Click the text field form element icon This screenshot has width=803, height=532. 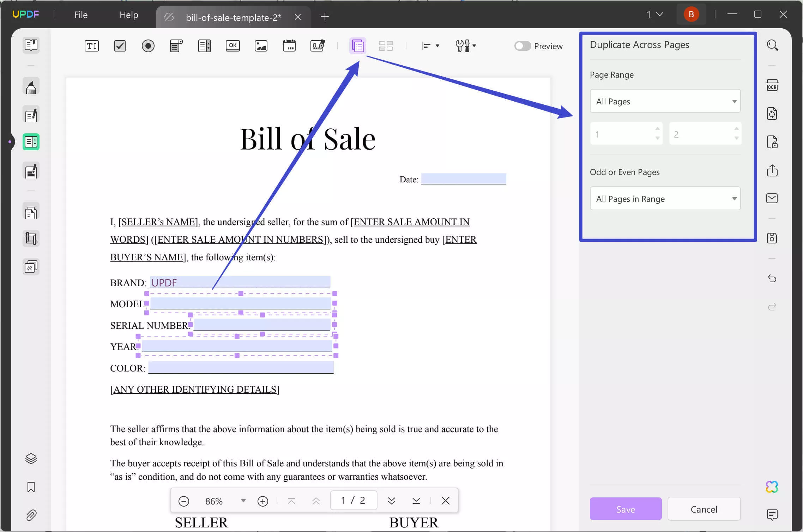(x=91, y=46)
